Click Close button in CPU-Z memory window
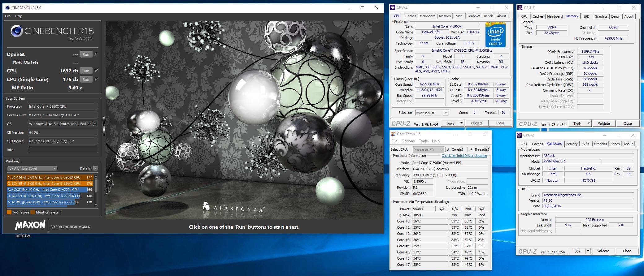644x276 pixels. 628,123
